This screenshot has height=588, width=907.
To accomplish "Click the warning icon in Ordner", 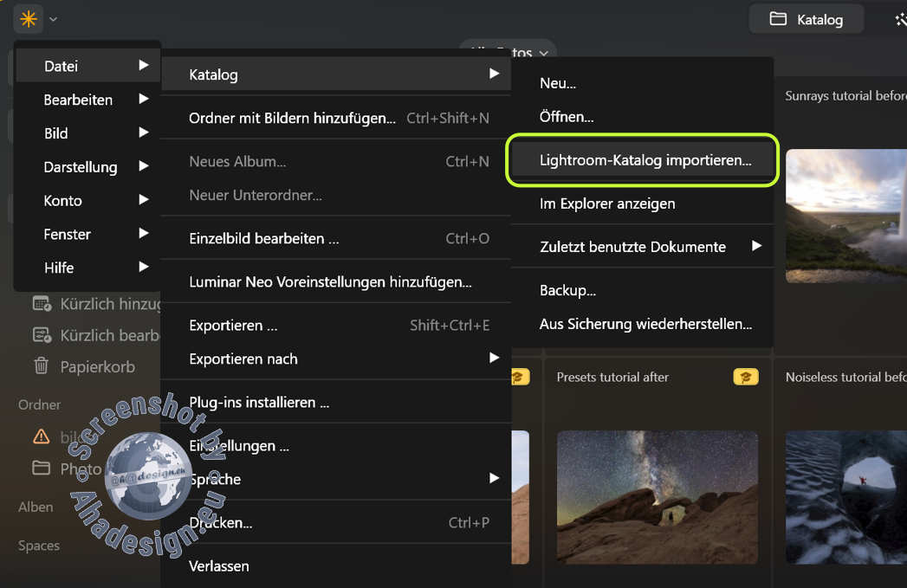I will click(x=41, y=436).
